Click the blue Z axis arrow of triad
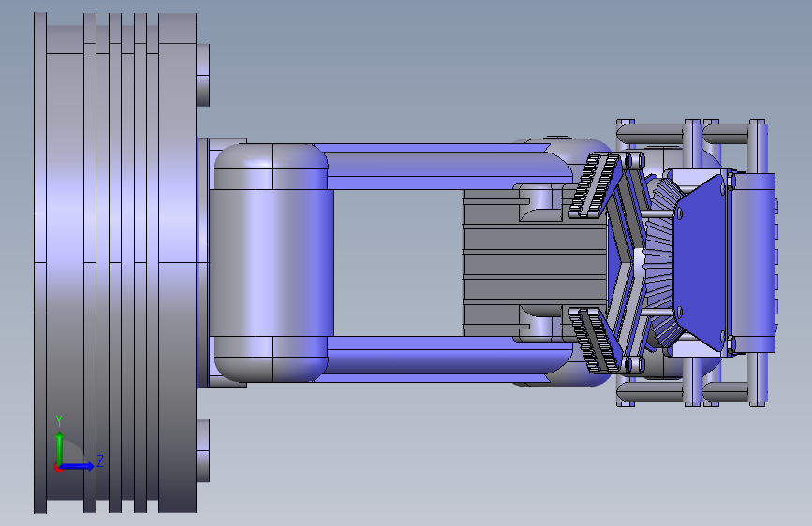812x526 pixels. point(78,466)
